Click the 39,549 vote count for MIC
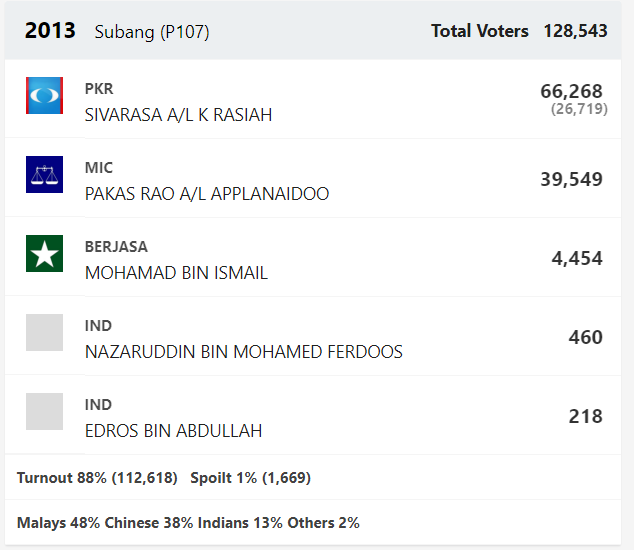634x550 pixels. coord(571,179)
